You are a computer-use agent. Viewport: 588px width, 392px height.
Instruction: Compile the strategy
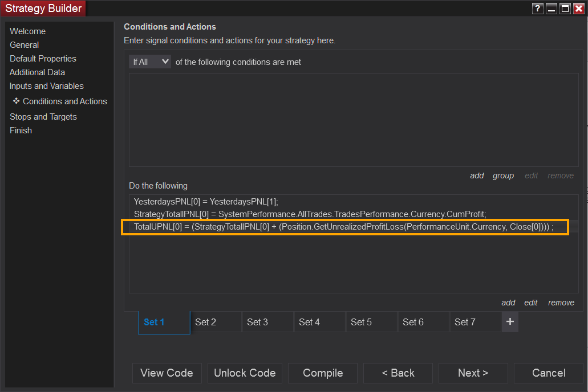pos(323,373)
